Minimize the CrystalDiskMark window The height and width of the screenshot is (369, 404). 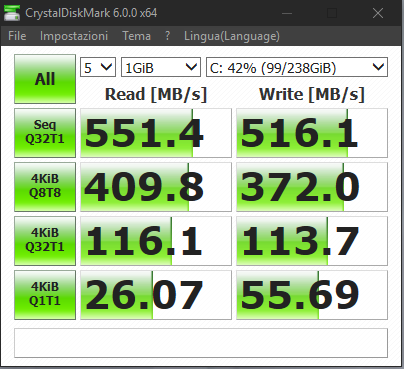(x=287, y=13)
